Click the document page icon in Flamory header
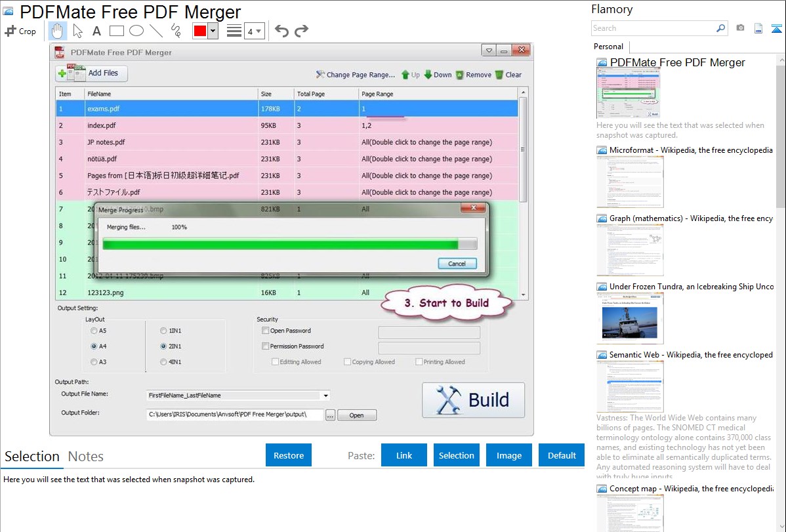 [x=758, y=28]
